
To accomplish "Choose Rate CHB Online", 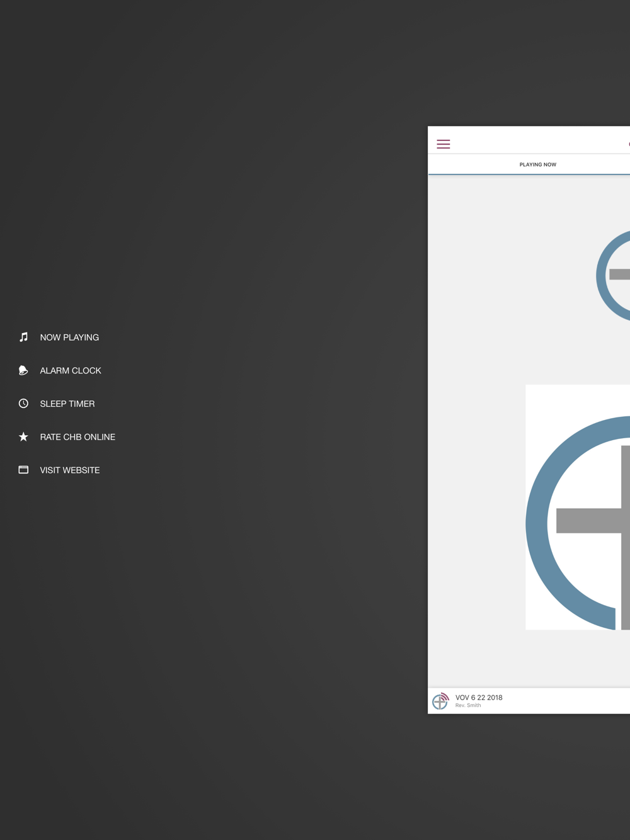I will point(77,437).
